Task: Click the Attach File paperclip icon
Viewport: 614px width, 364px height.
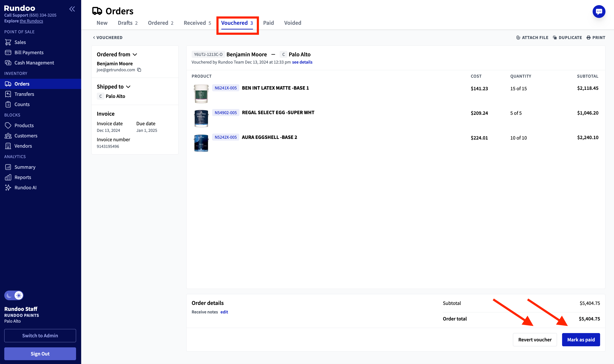Action: 518,38
